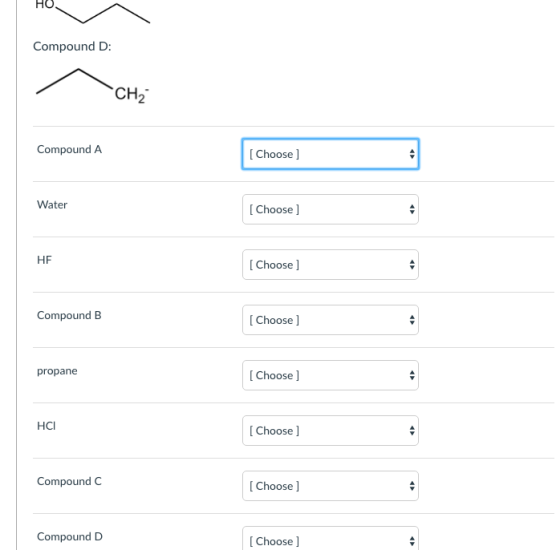Click the 'Water' row label
The image size is (560, 550).
click(52, 205)
